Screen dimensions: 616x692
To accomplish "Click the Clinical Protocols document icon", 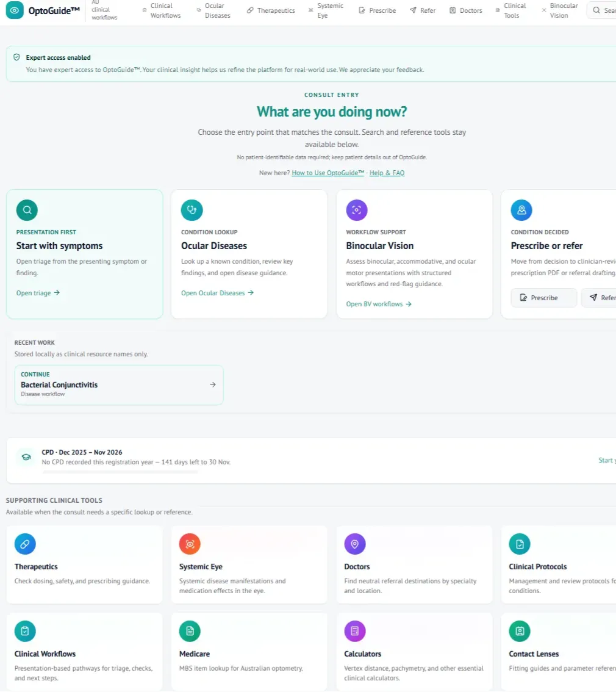I will pyautogui.click(x=520, y=544).
